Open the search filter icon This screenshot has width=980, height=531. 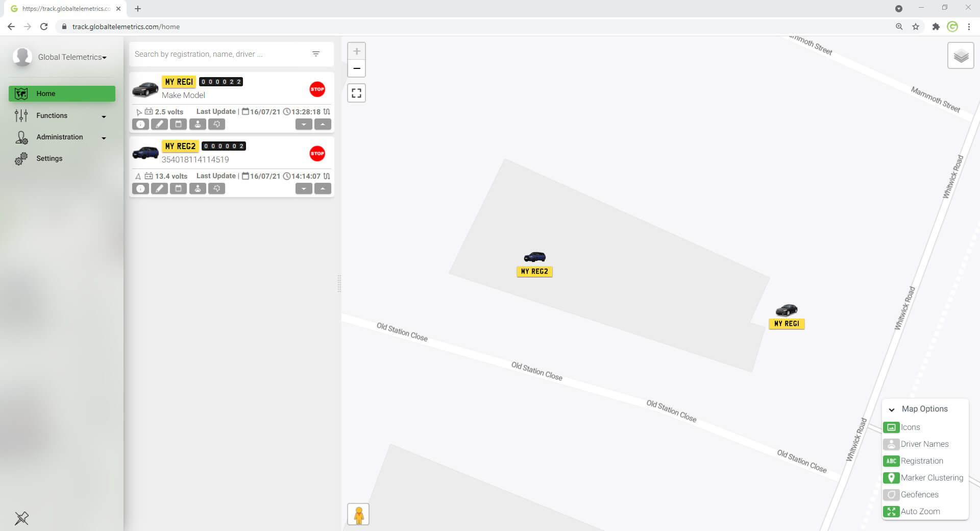pyautogui.click(x=316, y=54)
